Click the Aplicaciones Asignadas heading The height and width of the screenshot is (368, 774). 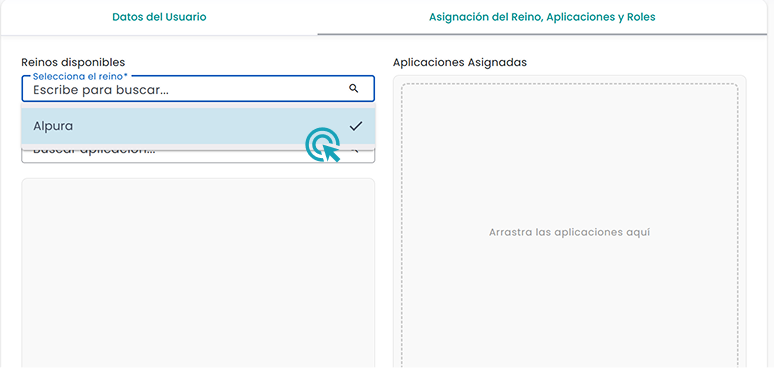click(x=460, y=63)
